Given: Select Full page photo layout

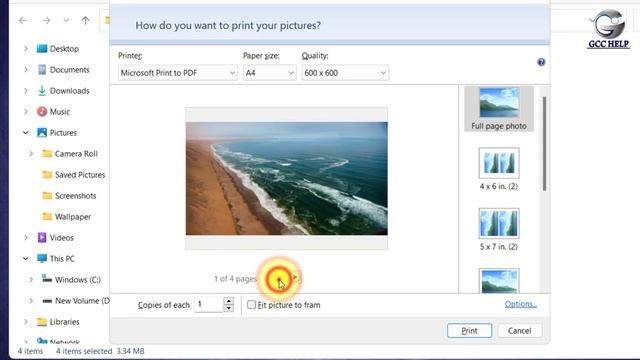Looking at the screenshot, I should [499, 109].
